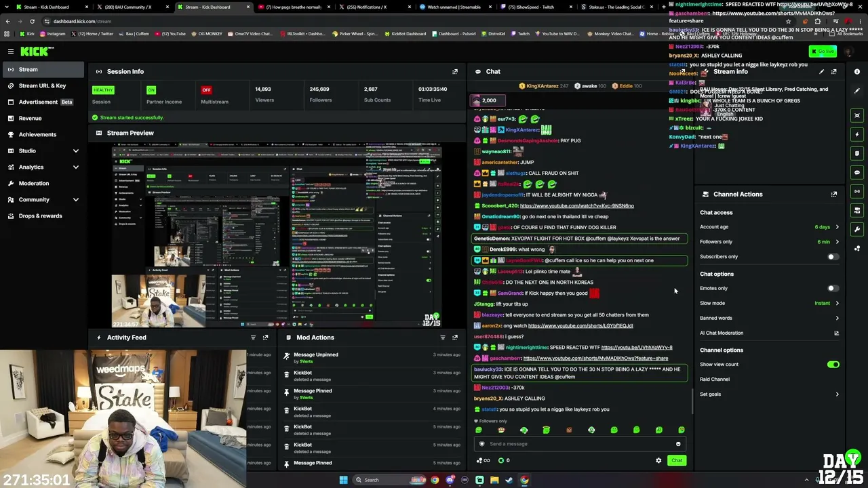Edit Stream info with the pencil icon

point(821,71)
